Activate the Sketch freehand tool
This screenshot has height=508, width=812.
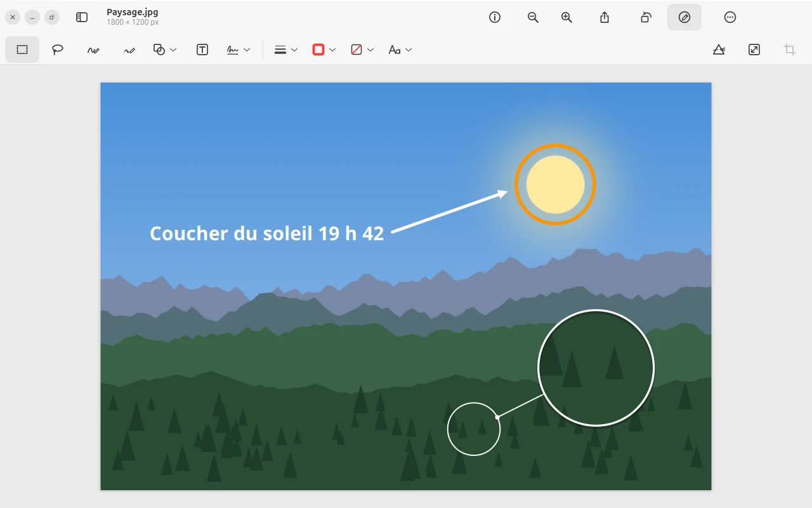(x=93, y=50)
